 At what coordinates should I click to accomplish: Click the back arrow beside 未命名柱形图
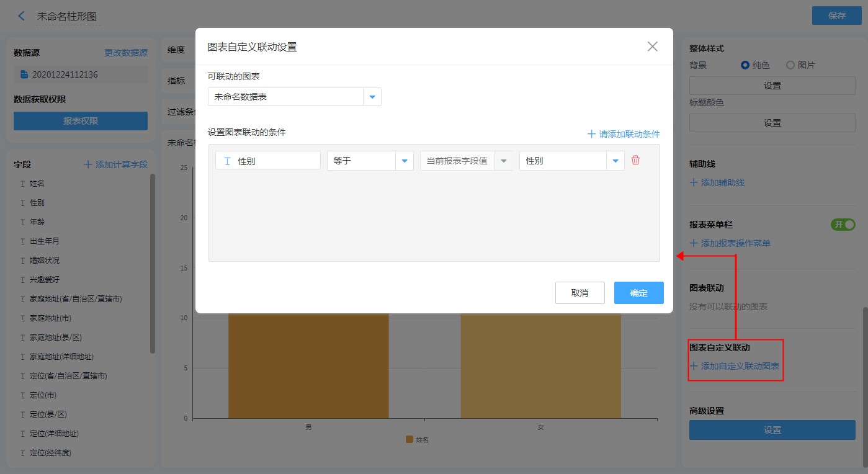point(22,16)
